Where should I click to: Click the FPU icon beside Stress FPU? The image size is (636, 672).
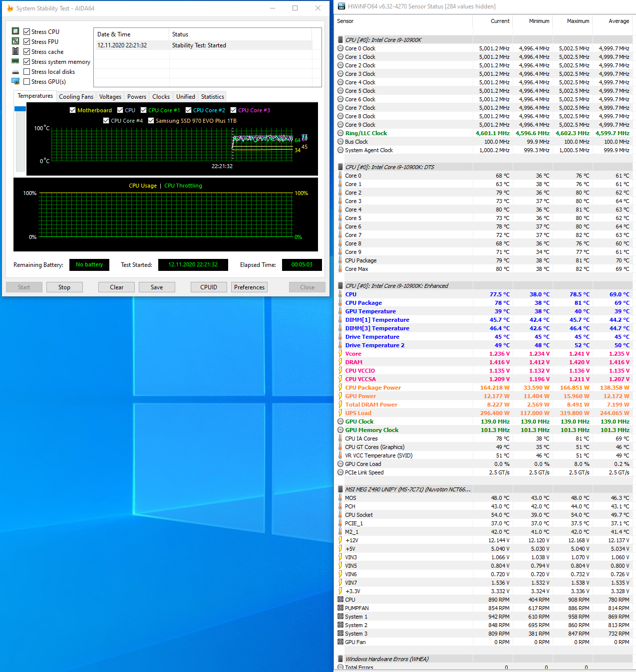tap(15, 41)
